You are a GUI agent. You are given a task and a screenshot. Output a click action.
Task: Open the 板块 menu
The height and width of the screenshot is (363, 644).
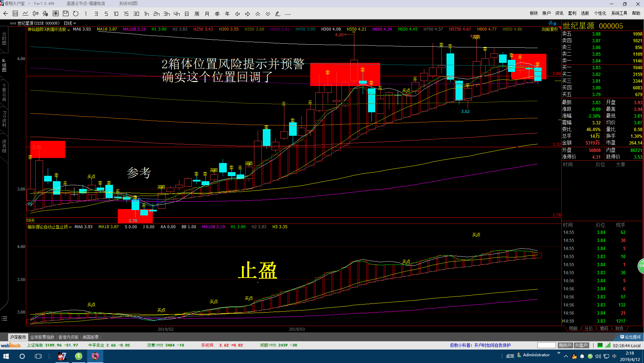534,13
